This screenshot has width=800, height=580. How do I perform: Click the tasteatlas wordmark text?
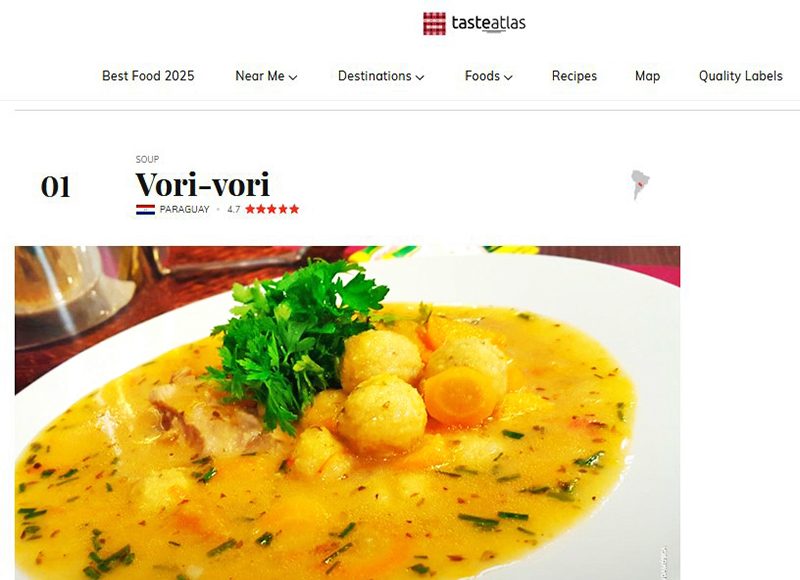tap(488, 23)
